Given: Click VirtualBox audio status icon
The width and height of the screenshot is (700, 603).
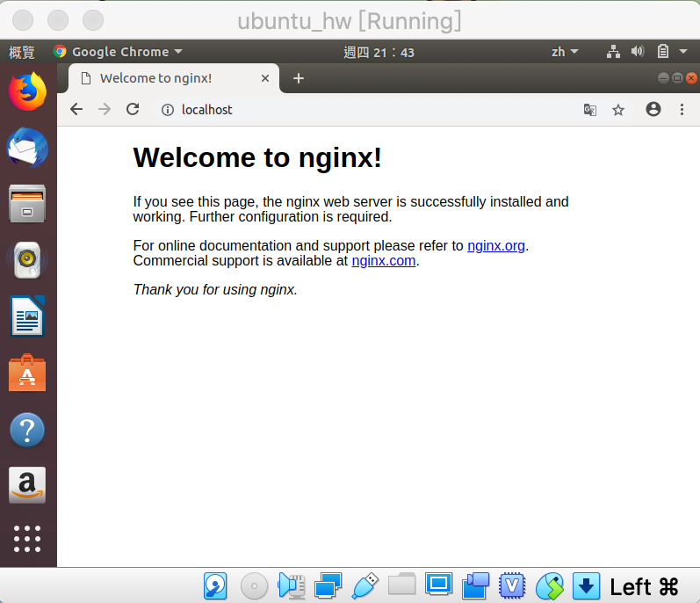Looking at the screenshot, I should tap(292, 585).
